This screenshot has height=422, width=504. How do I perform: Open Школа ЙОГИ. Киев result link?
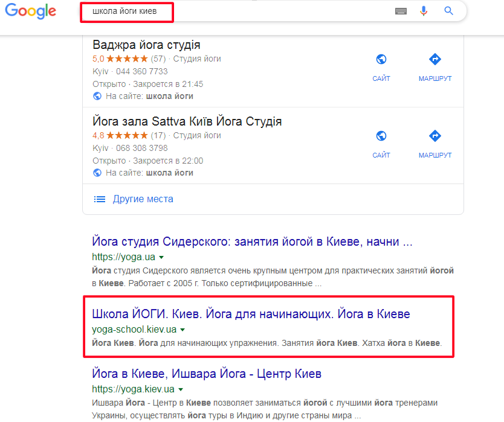pos(251,314)
